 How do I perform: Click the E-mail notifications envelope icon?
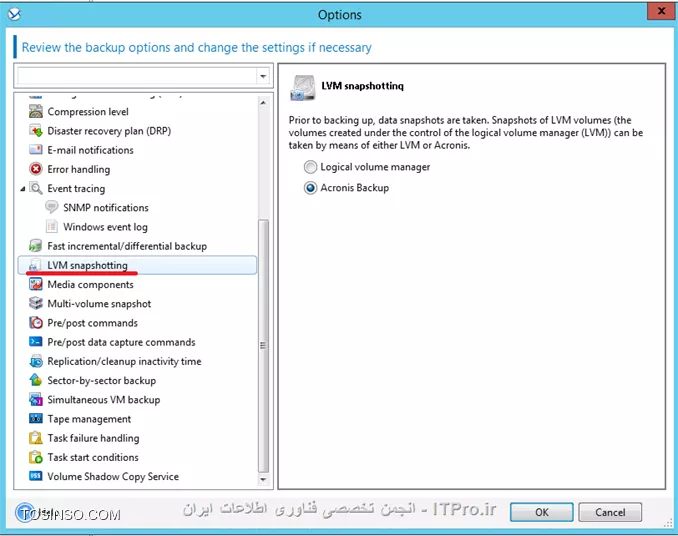coord(35,150)
